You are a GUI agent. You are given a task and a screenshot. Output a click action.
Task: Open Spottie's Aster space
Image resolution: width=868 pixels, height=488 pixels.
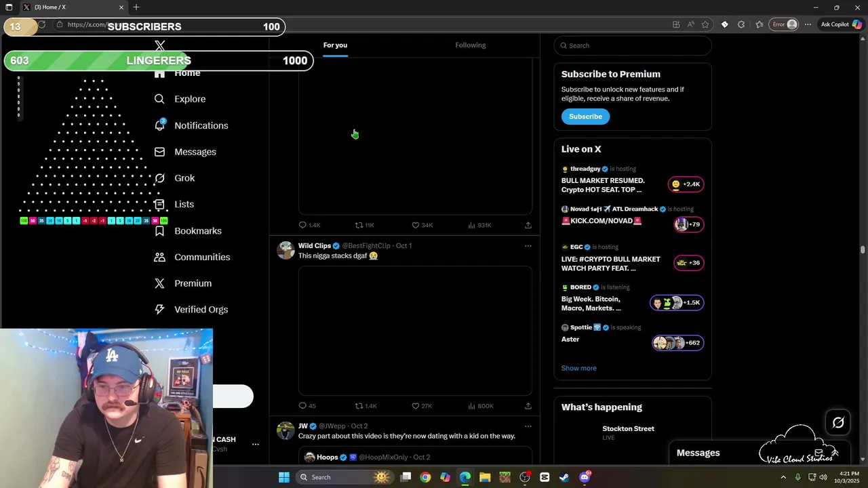pyautogui.click(x=633, y=337)
